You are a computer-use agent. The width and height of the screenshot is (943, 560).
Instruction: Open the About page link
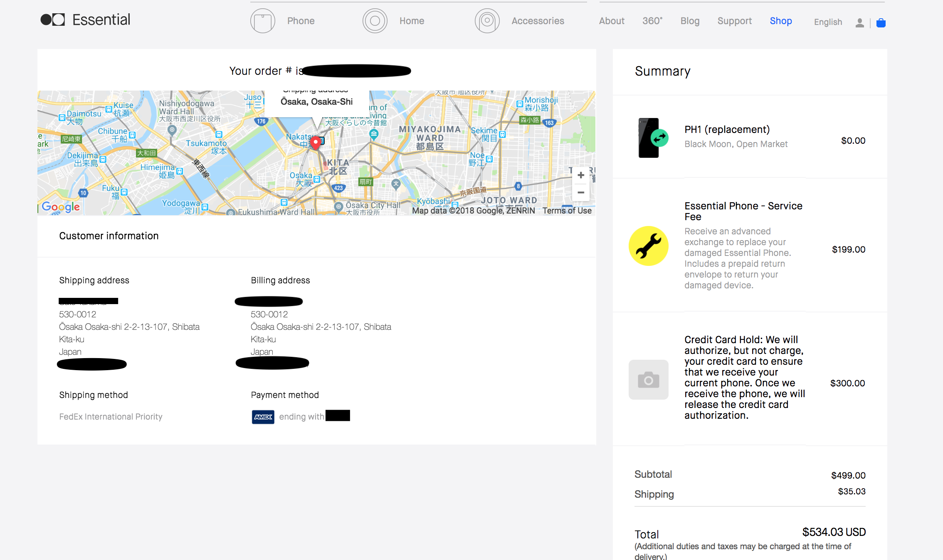click(612, 21)
